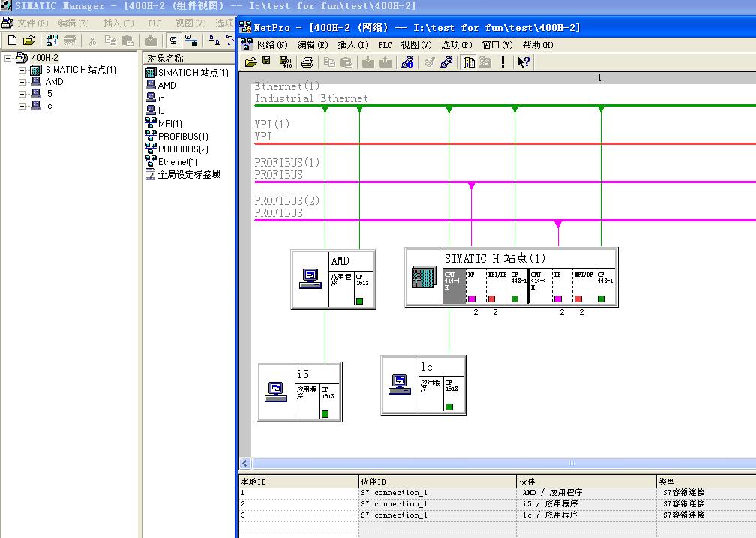Viewport: 756px width, 538px height.
Task: Click the Paste icon in SIMATIC Manager toolbar
Action: click(x=127, y=40)
